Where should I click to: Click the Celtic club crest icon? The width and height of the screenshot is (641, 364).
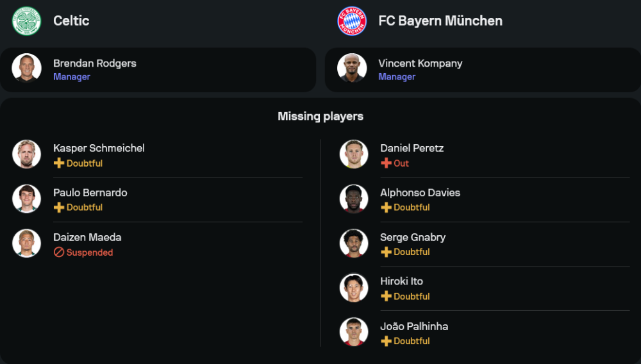click(26, 21)
